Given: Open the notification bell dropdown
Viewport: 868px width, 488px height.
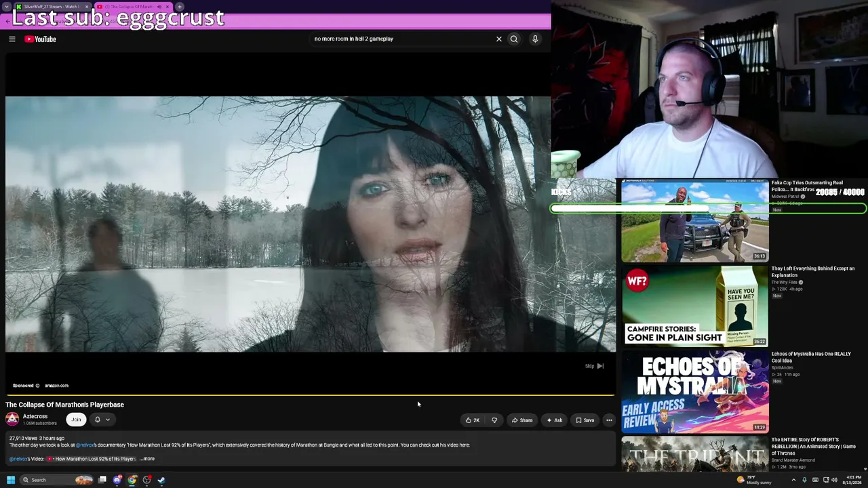Looking at the screenshot, I should pos(102,420).
